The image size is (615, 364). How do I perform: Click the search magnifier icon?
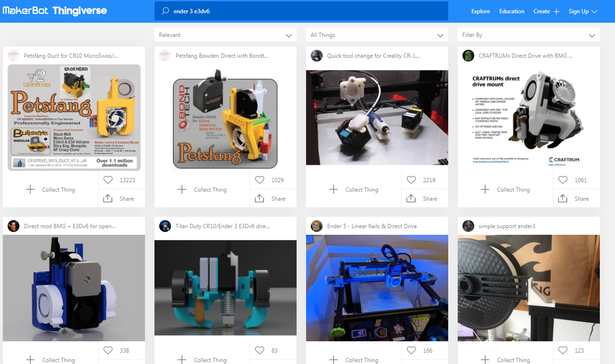point(165,11)
